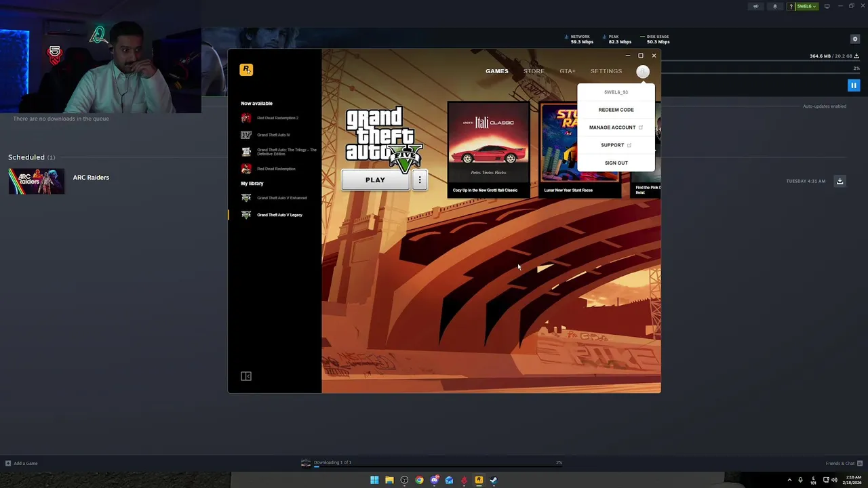Click the Rockstar Games logo icon
Viewport: 868px width, 488px height.
coord(246,70)
